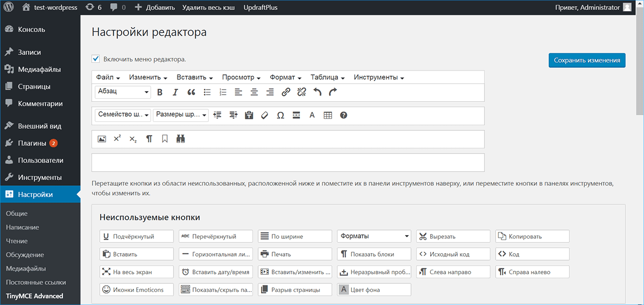Select the align center icon
This screenshot has height=305, width=644.
pos(254,92)
